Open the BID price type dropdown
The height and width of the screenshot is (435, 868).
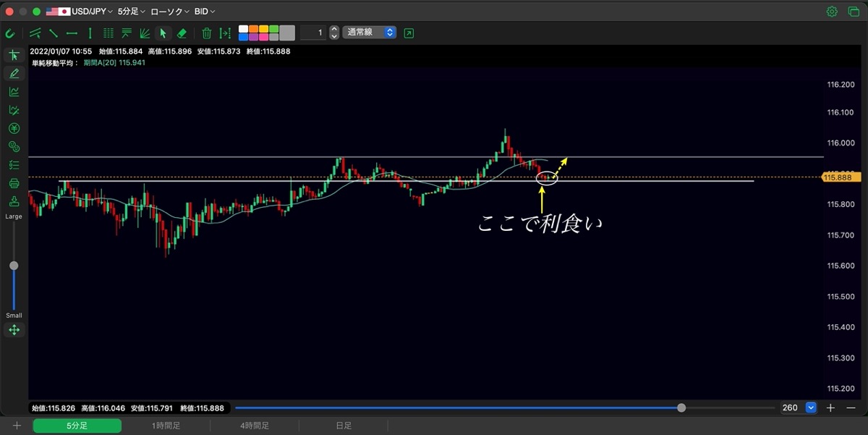[205, 12]
